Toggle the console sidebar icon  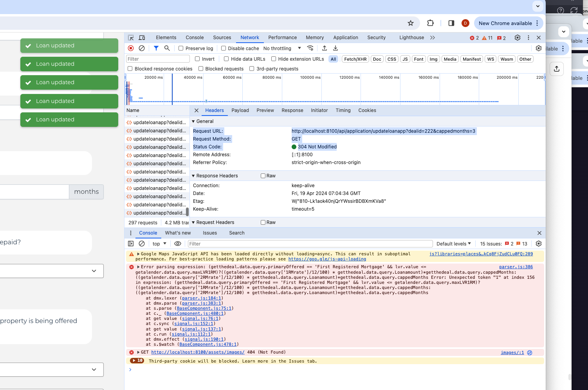(131, 244)
